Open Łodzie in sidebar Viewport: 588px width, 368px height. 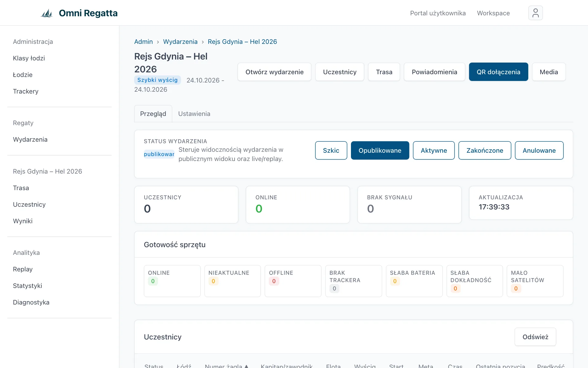pyautogui.click(x=23, y=75)
